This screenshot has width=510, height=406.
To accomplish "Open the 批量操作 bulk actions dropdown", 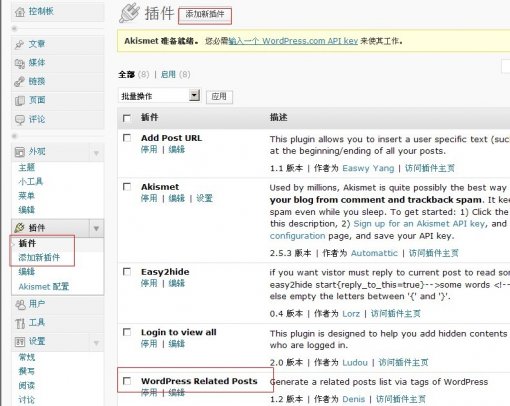I will [x=159, y=96].
